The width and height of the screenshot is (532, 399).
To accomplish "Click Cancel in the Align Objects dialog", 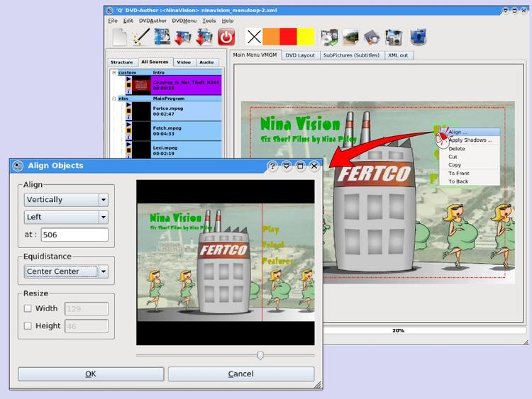I will click(x=241, y=374).
